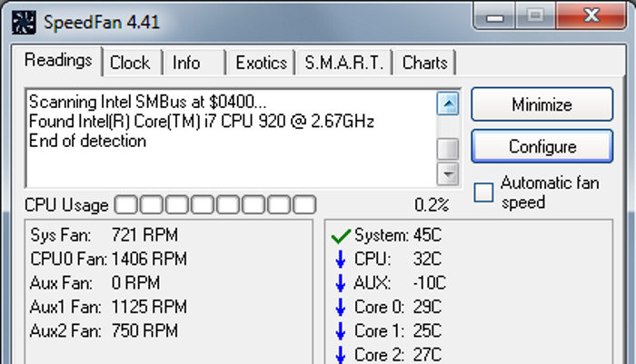This screenshot has height=364, width=636.
Task: Select the Aux2 Fan 750 RPM reading
Action: point(104,330)
